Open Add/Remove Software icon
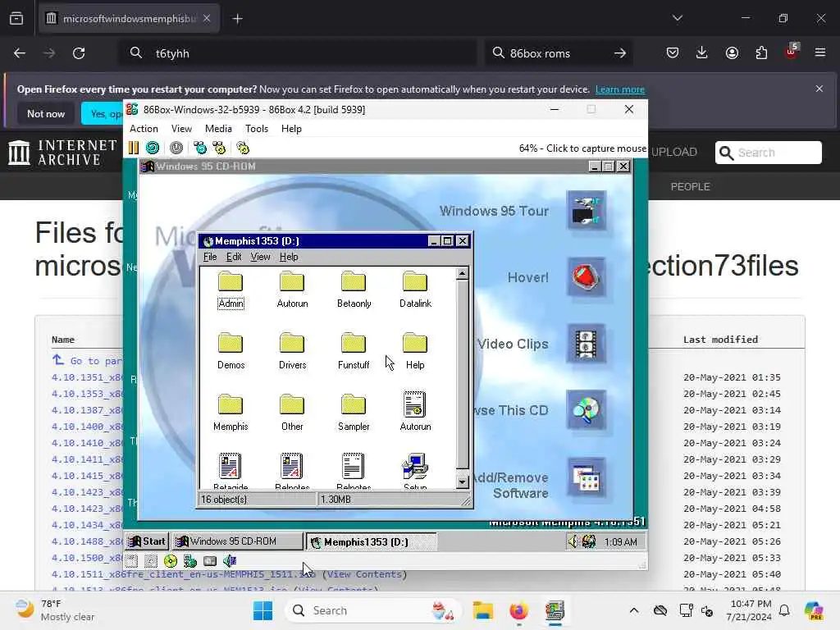Viewport: 840px width, 630px height. tap(587, 477)
